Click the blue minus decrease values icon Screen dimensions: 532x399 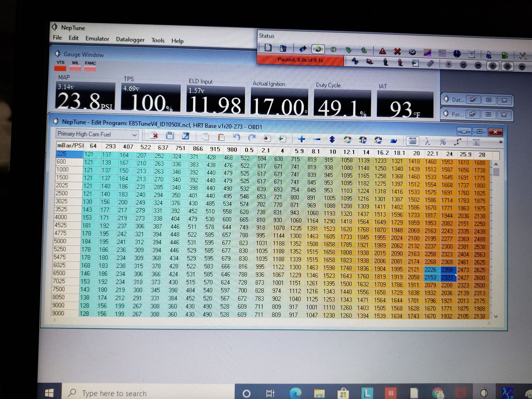pyautogui.click(x=317, y=139)
